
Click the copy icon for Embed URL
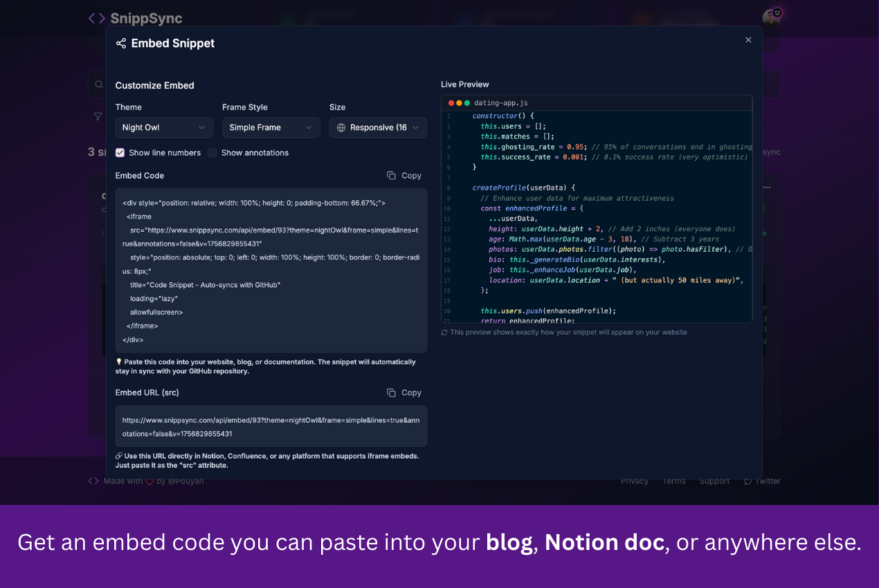(x=392, y=393)
